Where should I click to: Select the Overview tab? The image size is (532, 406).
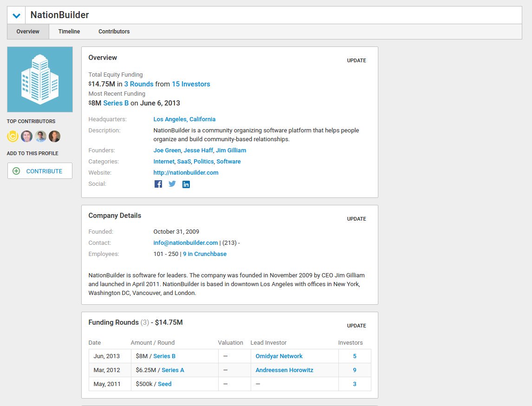28,32
